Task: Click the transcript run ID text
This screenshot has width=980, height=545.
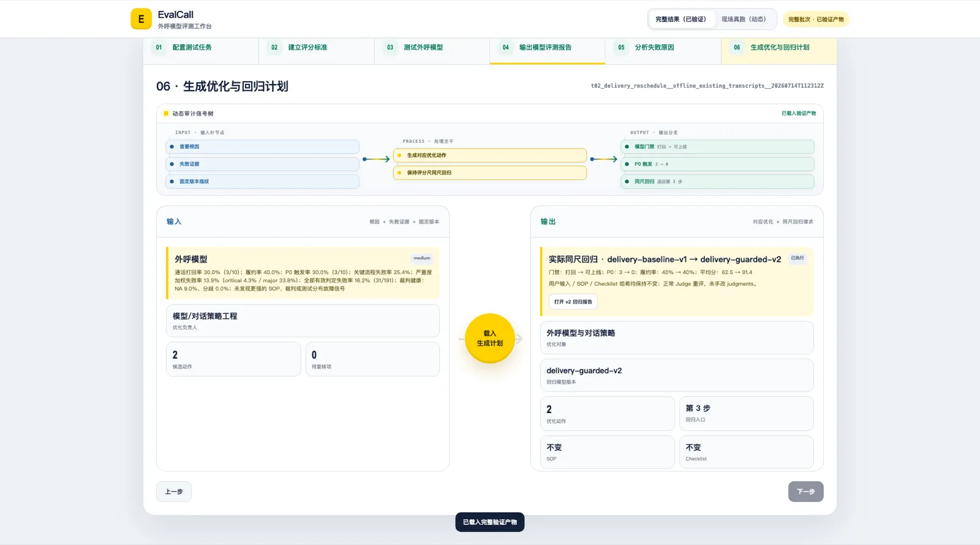Action: coord(707,86)
